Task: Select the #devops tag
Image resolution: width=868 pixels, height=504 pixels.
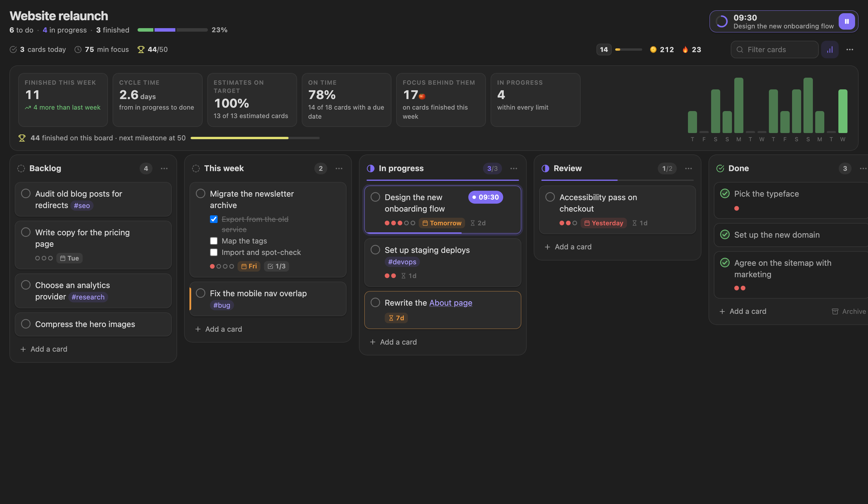Action: [x=402, y=262]
